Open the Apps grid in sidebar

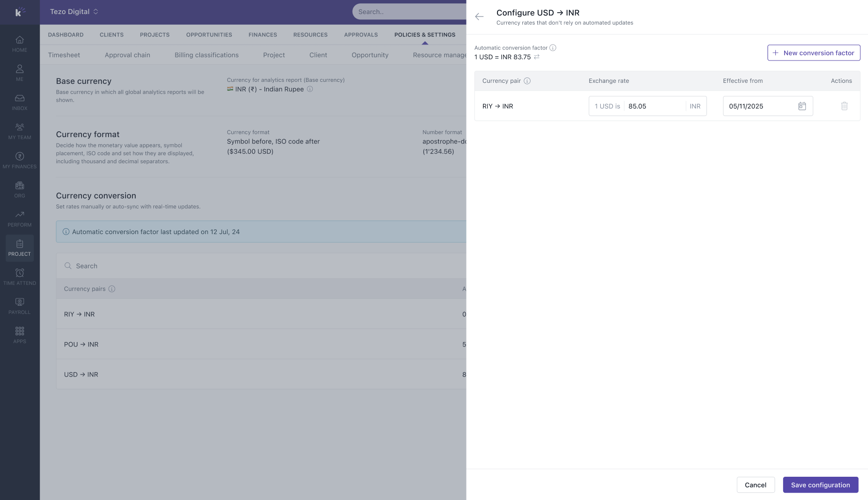[19, 335]
